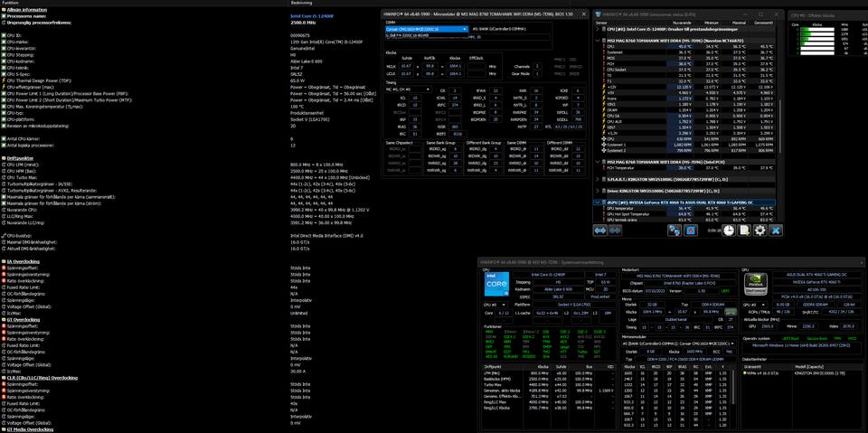Click the tCL value field in timing section

pos(415,97)
